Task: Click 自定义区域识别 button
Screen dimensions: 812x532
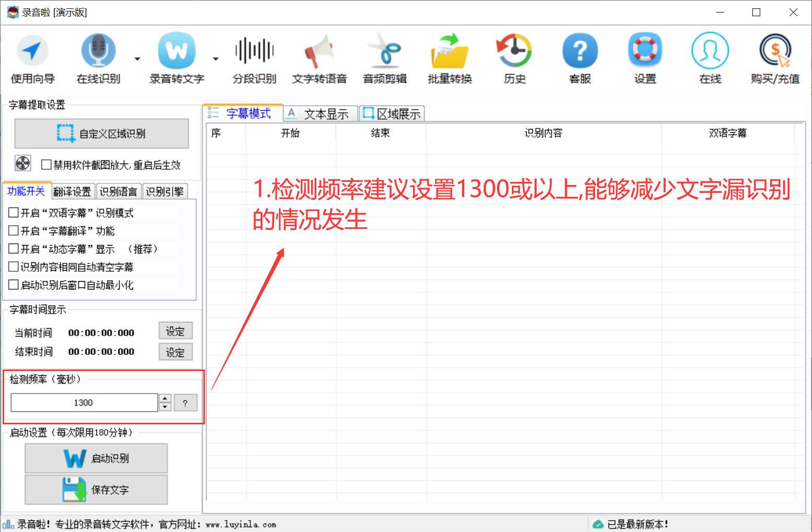Action: [x=101, y=133]
